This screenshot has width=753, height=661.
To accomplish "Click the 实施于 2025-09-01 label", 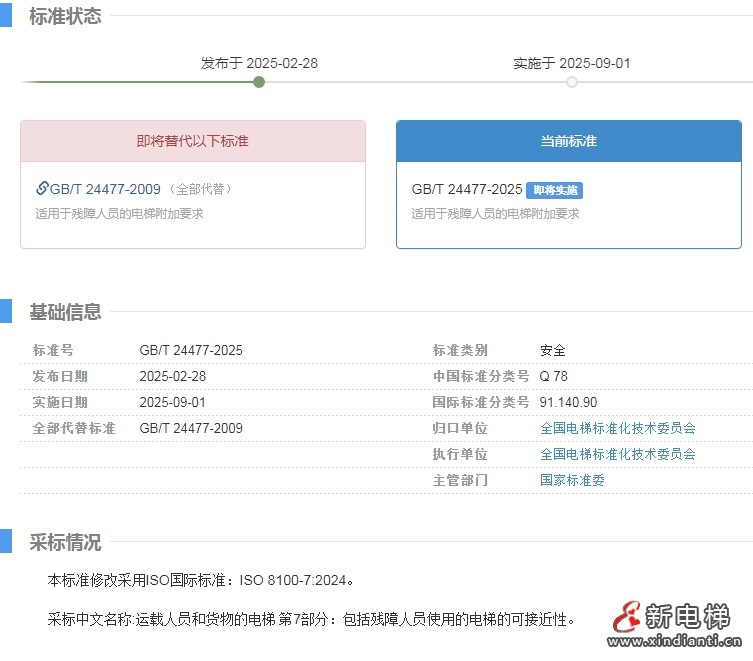I will point(571,63).
